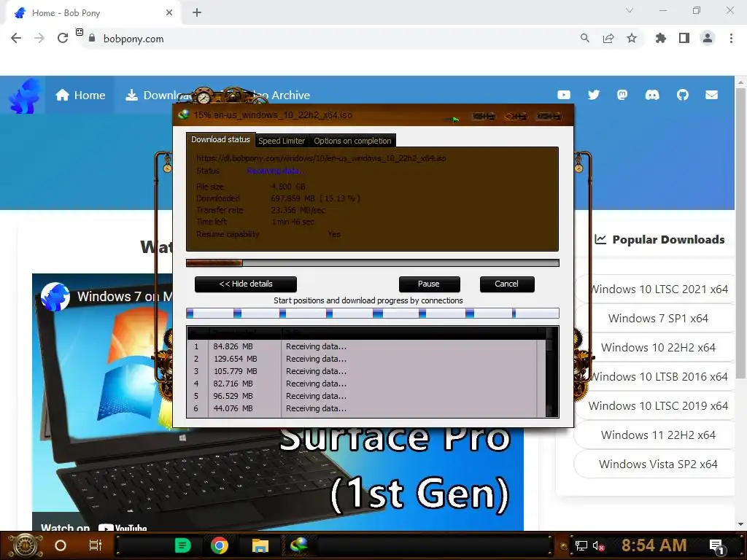Viewport: 747px width, 560px height.
Task: Click the video channel avatar icon
Action: tap(55, 296)
